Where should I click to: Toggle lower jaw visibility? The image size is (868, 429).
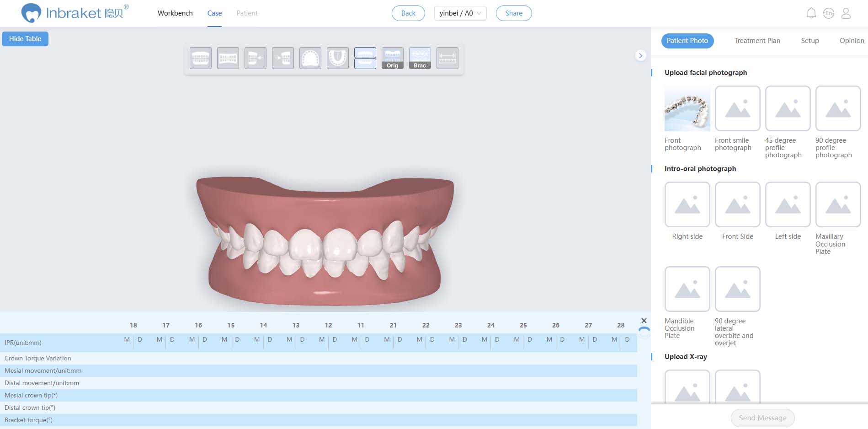pyautogui.click(x=365, y=64)
